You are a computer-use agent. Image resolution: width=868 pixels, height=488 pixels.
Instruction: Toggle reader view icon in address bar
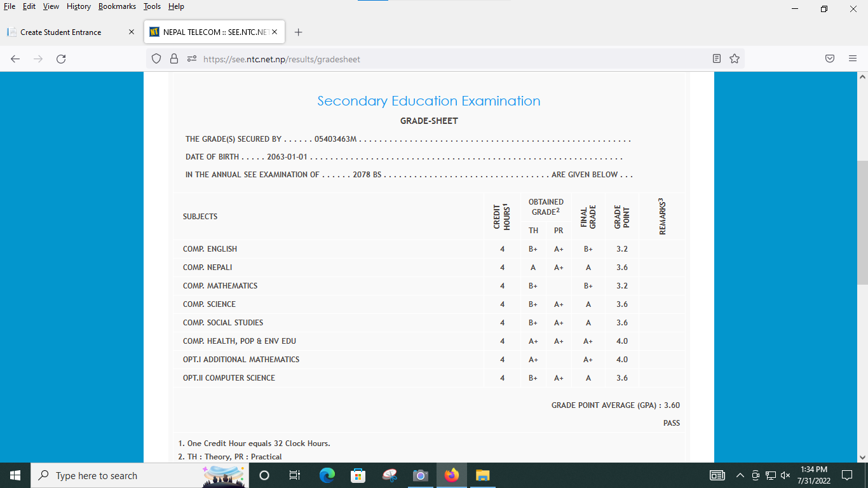click(x=717, y=59)
